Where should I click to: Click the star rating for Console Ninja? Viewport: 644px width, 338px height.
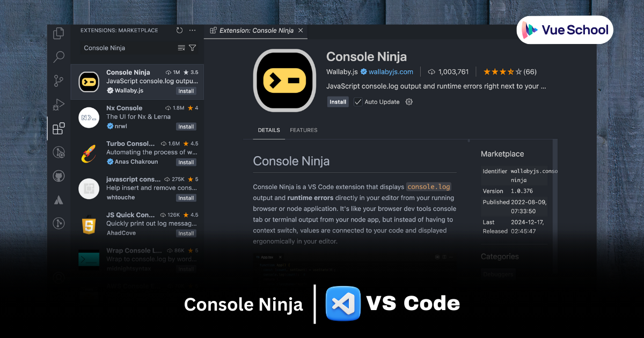click(499, 72)
